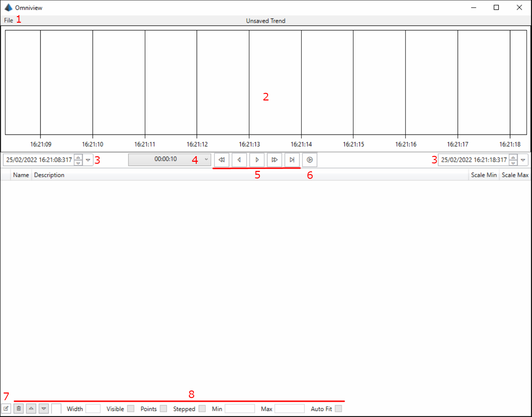532x417 pixels.
Task: Click the 16:21:18 time axis label
Action: (510, 144)
